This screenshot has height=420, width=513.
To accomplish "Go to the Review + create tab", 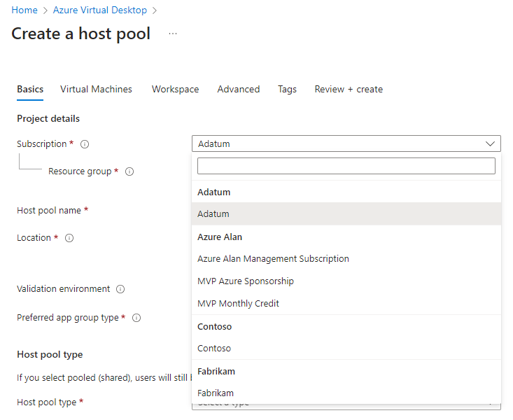I will (349, 90).
